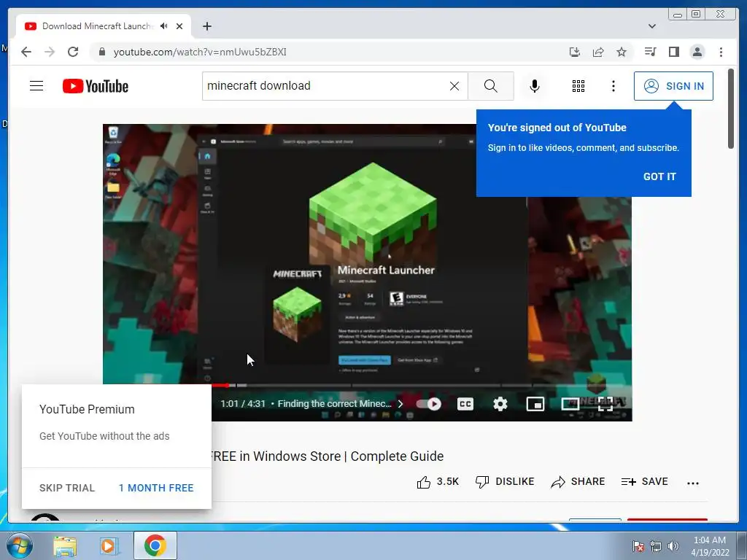This screenshot has height=560, width=747.
Task: Open YouTube settings three-dot menu
Action: 613,86
